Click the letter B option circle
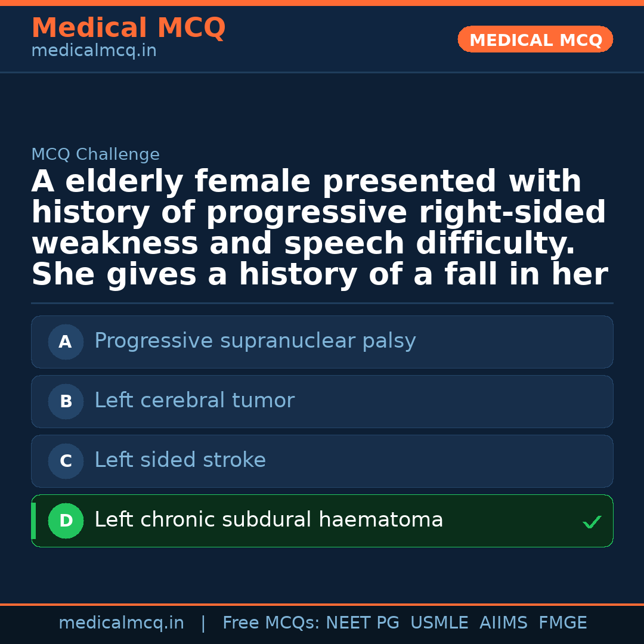 (x=66, y=401)
